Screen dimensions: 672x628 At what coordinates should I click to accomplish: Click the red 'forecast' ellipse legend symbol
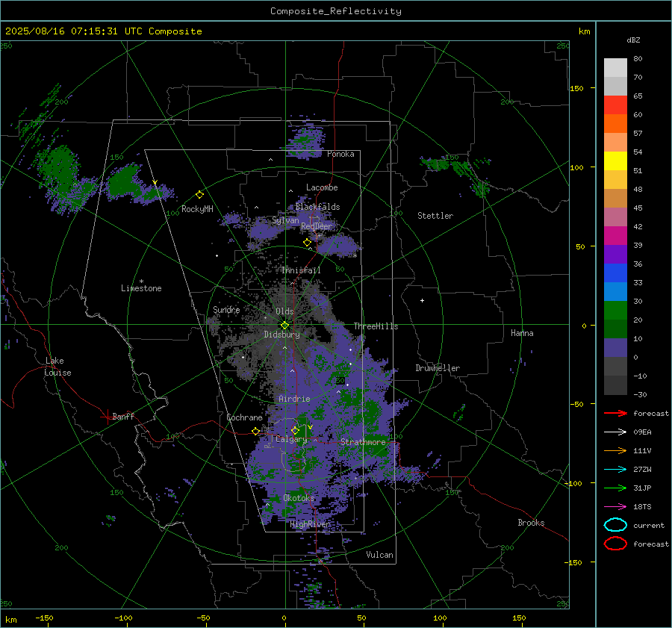click(x=615, y=544)
